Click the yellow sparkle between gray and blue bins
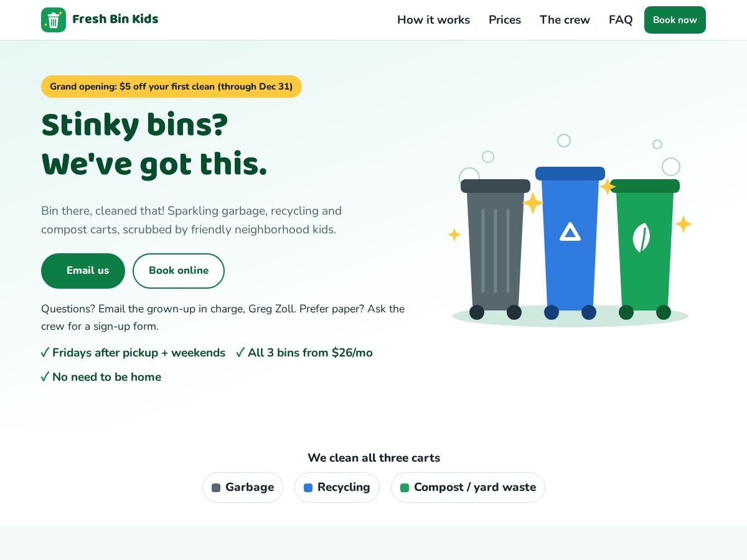 [533, 203]
